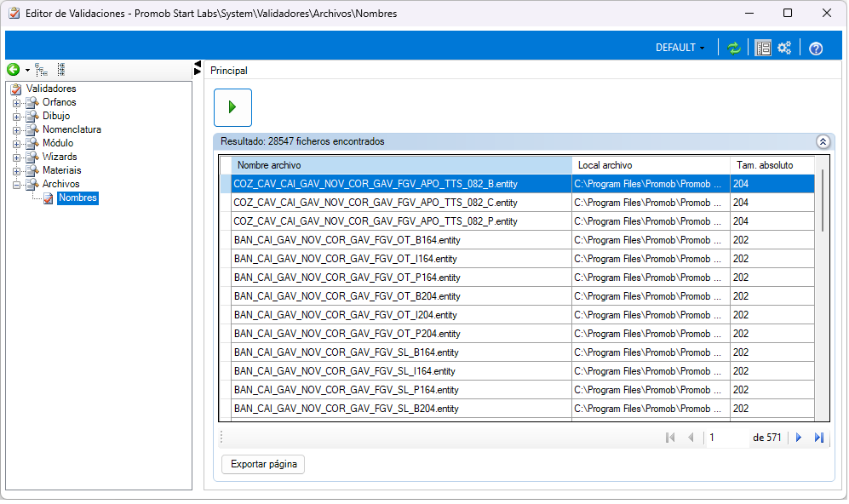The image size is (849, 504).
Task: Open settings via the gears icon
Action: [784, 49]
